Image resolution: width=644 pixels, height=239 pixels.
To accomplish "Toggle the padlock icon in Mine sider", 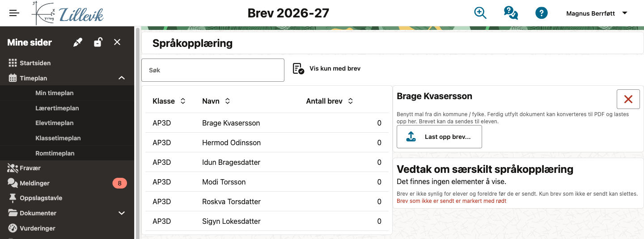I will [98, 42].
